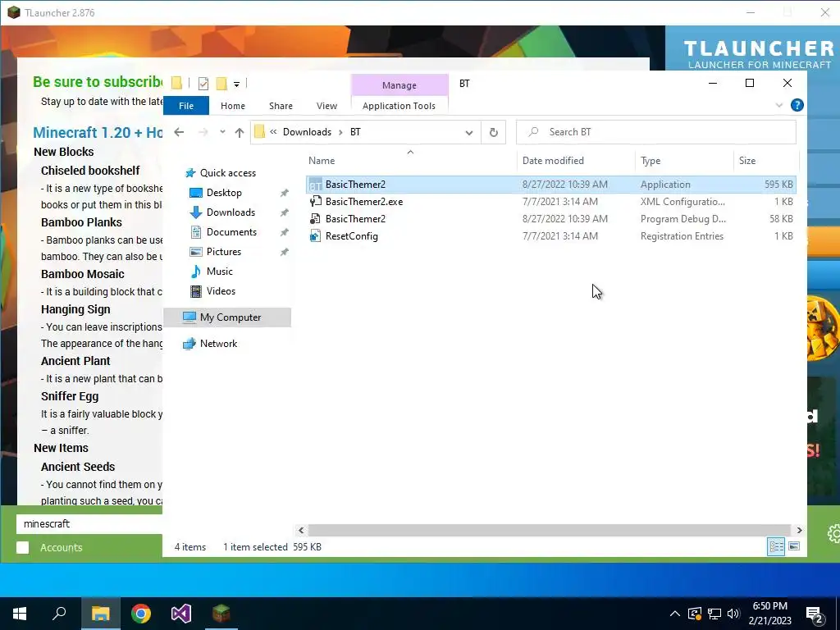Select the BasicThemer2 Application file

coord(550,185)
